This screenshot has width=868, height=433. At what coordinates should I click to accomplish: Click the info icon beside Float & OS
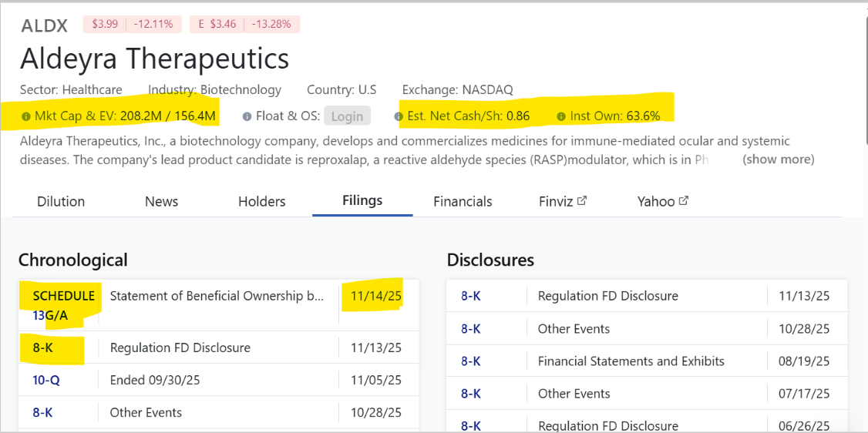tap(247, 116)
